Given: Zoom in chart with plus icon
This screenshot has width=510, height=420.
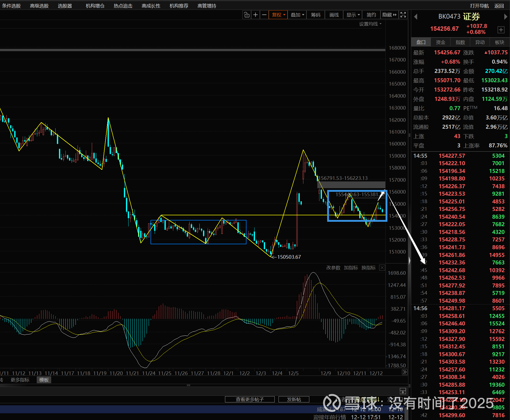Looking at the screenshot, I should coord(256,15).
